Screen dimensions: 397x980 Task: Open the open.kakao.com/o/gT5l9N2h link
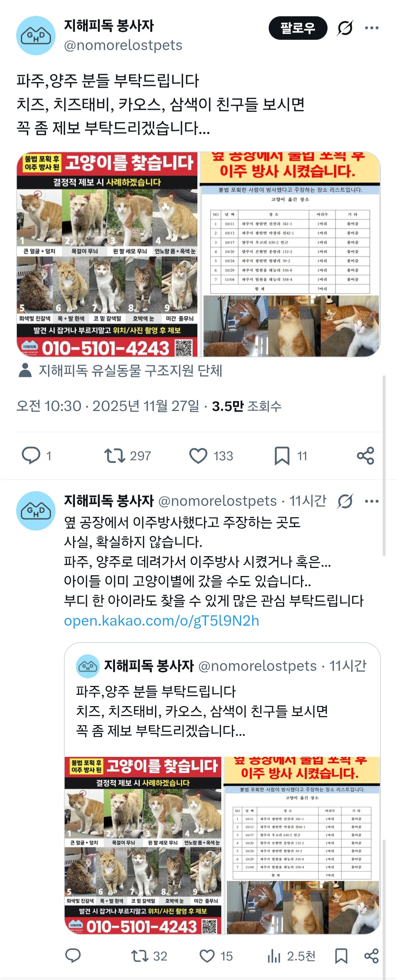pos(162,620)
